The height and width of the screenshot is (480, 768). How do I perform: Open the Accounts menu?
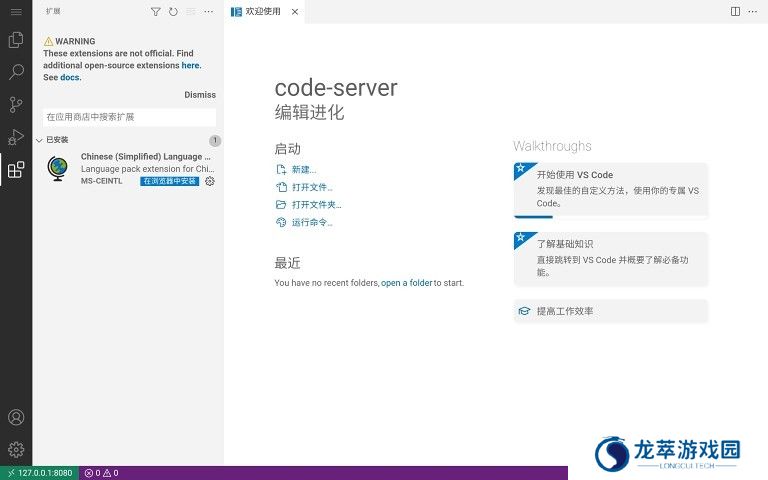[16, 417]
